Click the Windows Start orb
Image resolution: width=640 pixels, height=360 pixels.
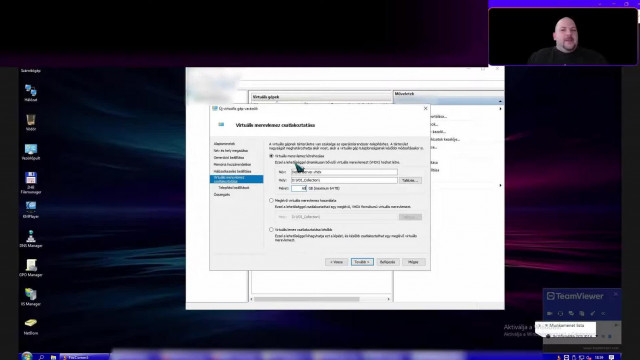coord(27,356)
